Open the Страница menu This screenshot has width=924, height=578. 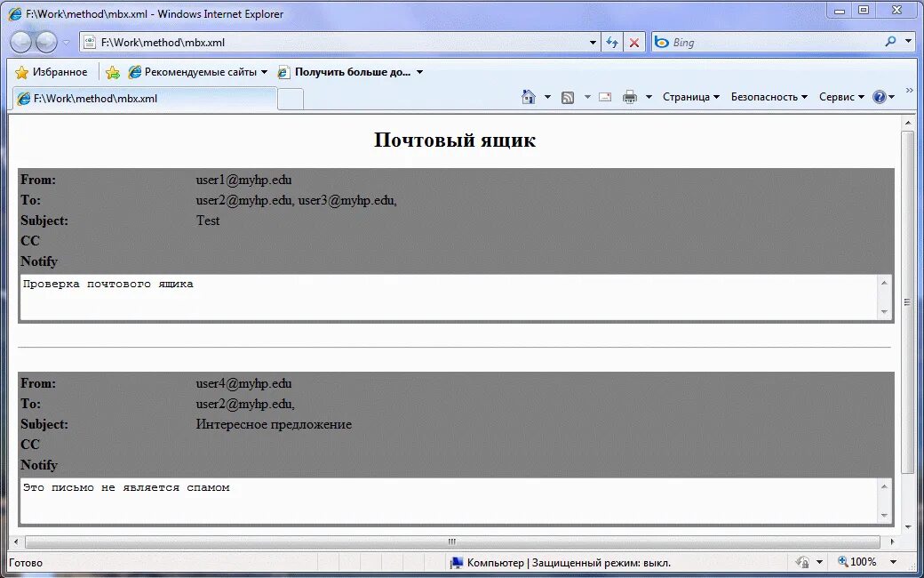[690, 97]
